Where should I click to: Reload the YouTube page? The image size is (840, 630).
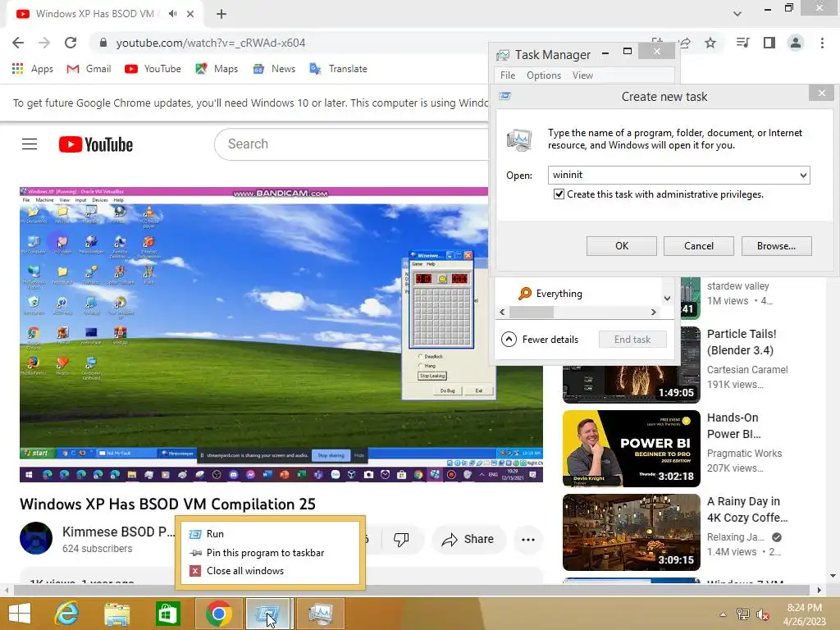coord(71,43)
